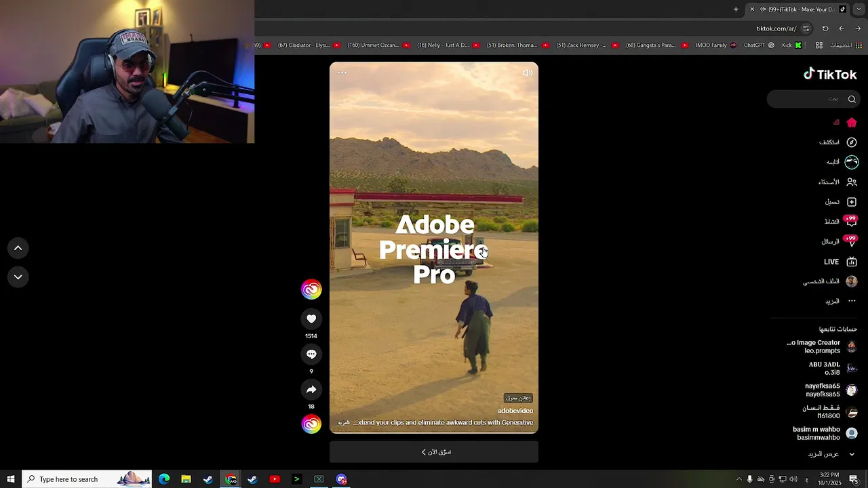This screenshot has height=488, width=868.
Task: Open Microsoft Edge from taskbar
Action: click(164, 479)
